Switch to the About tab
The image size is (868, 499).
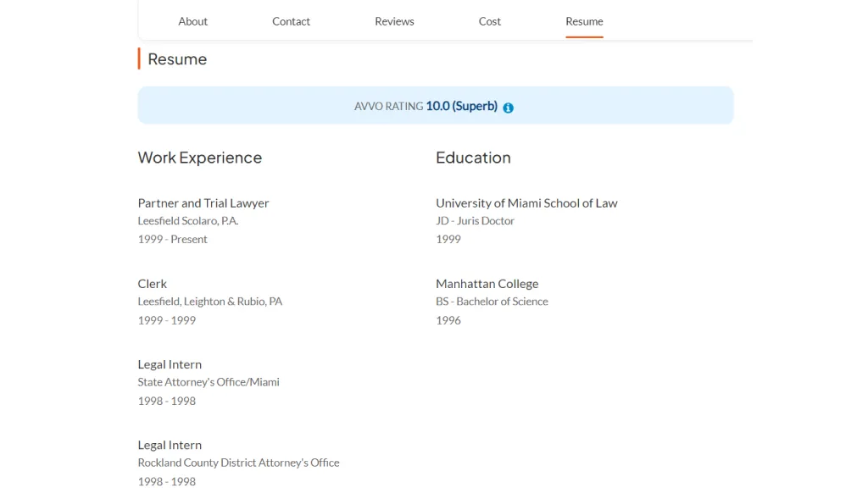pyautogui.click(x=192, y=21)
